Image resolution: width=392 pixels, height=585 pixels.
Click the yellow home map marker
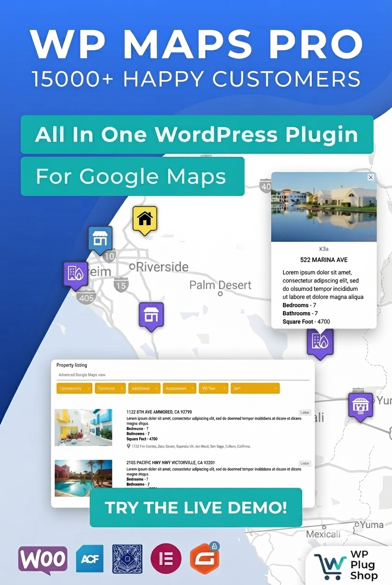tap(145, 219)
